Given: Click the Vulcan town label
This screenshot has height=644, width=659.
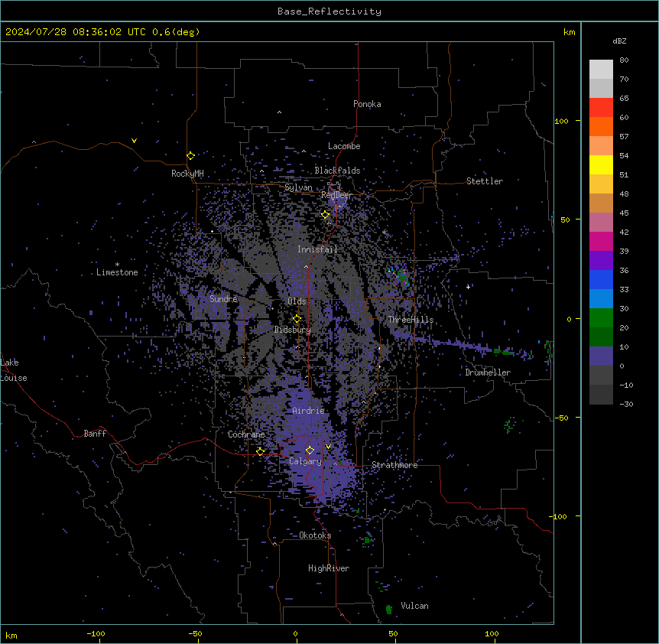Looking at the screenshot, I should click(x=415, y=606).
